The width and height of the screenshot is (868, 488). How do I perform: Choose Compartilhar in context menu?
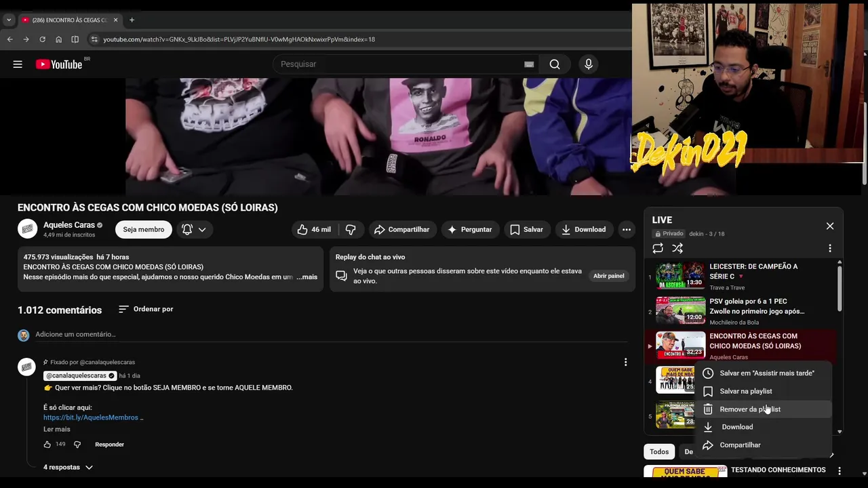click(x=764, y=445)
